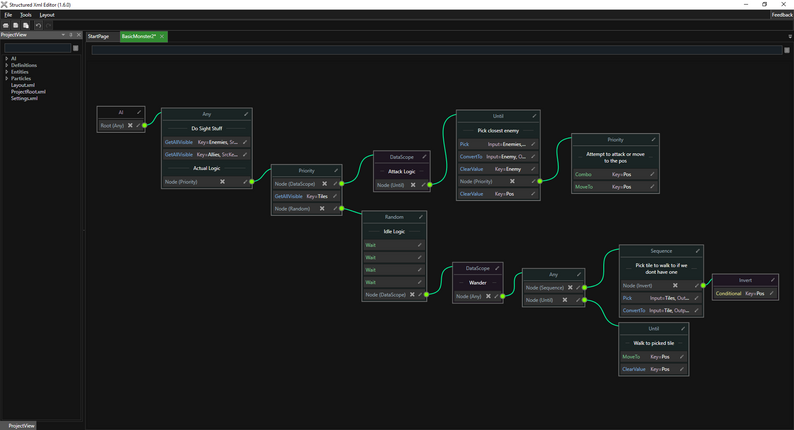Open ProjectRoot.xml in the project tree
The image size is (794, 430).
[28, 92]
